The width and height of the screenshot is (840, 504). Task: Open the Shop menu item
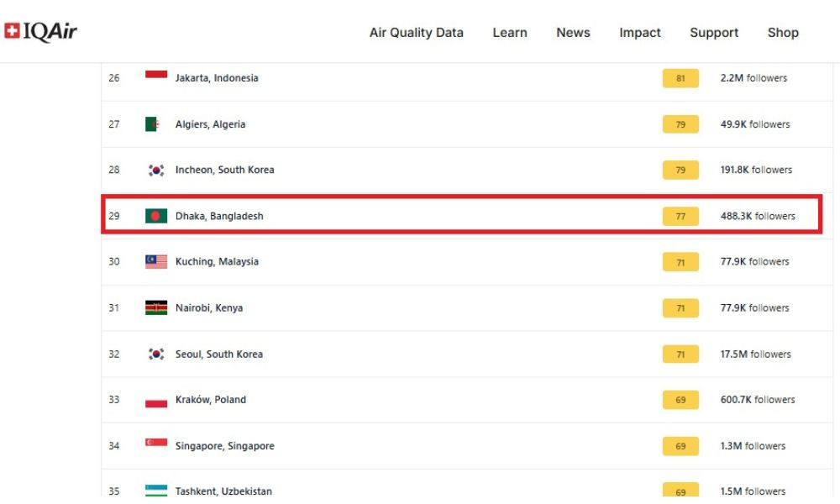[x=783, y=33]
